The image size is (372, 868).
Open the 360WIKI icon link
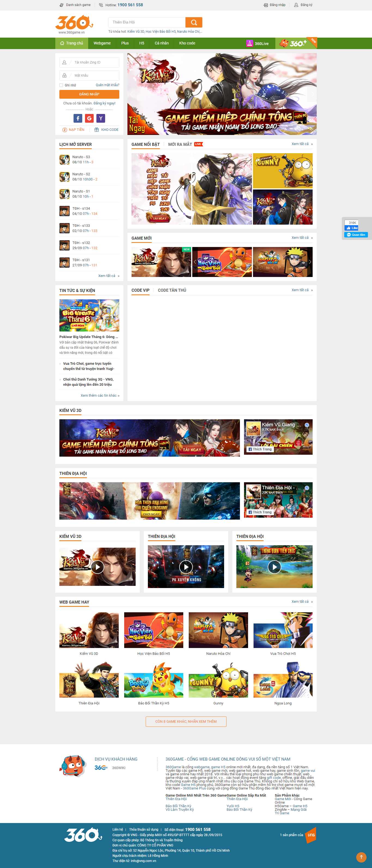tap(101, 768)
